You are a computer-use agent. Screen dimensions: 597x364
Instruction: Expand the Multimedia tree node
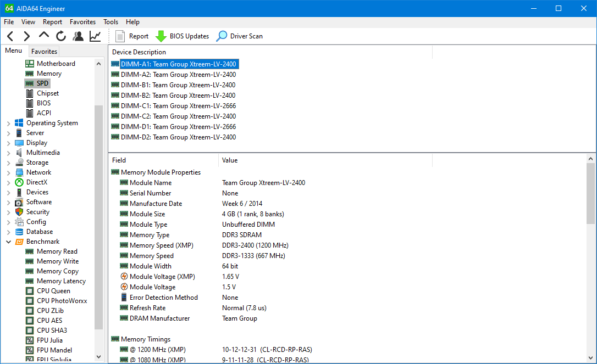[x=8, y=153]
